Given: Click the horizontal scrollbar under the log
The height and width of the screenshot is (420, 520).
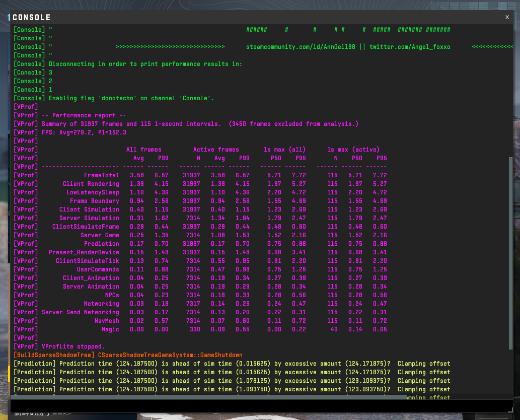Looking at the screenshot, I should point(208,397).
